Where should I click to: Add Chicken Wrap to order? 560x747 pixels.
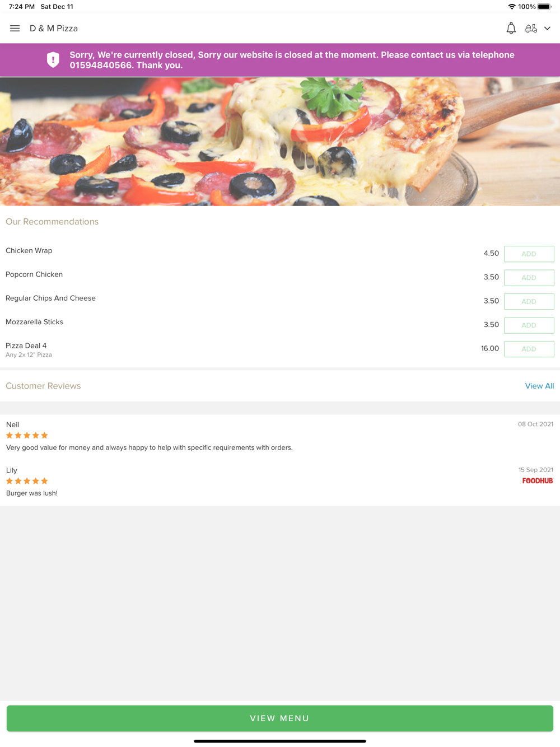529,254
